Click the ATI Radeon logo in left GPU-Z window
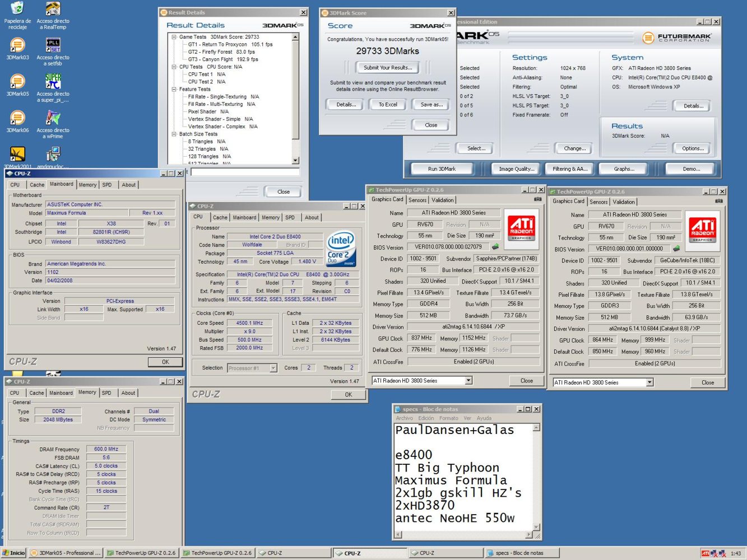The height and width of the screenshot is (560, 747). 521,228
